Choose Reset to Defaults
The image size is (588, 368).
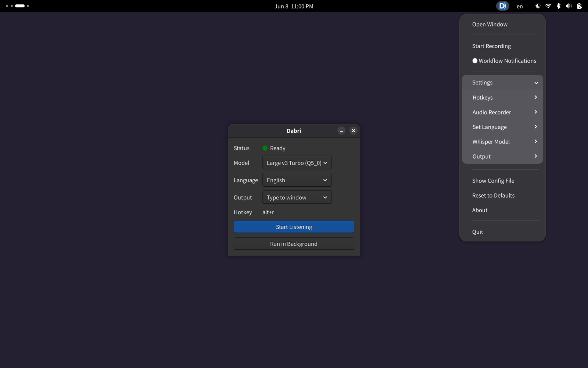pos(502,195)
